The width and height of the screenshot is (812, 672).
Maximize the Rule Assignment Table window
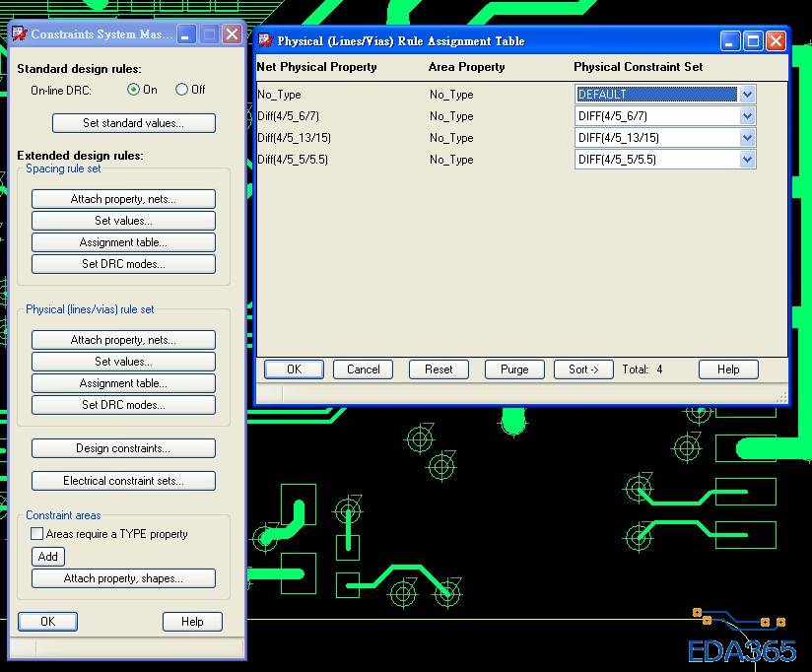pos(753,41)
